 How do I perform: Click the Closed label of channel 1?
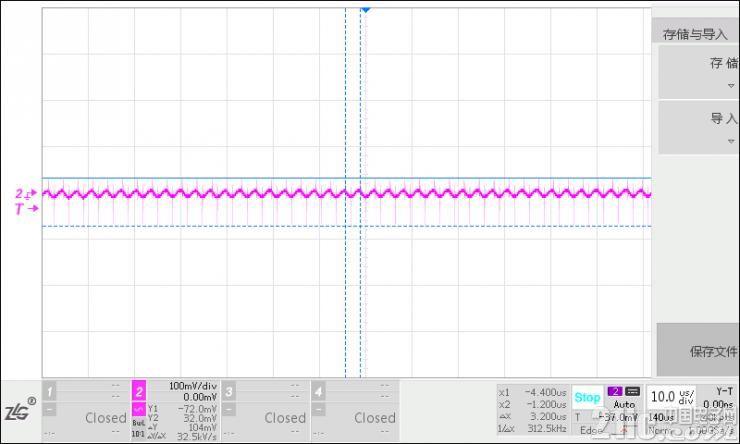coord(106,418)
